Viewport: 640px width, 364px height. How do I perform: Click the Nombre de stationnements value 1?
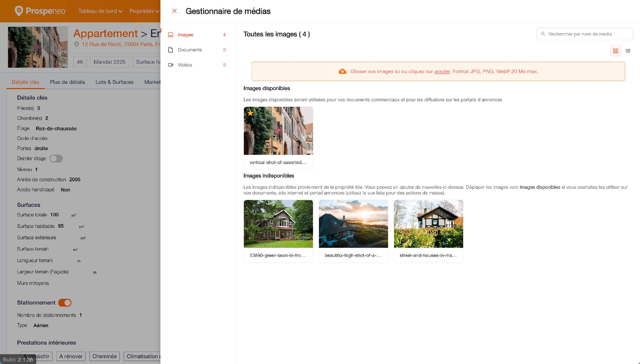[x=80, y=315]
